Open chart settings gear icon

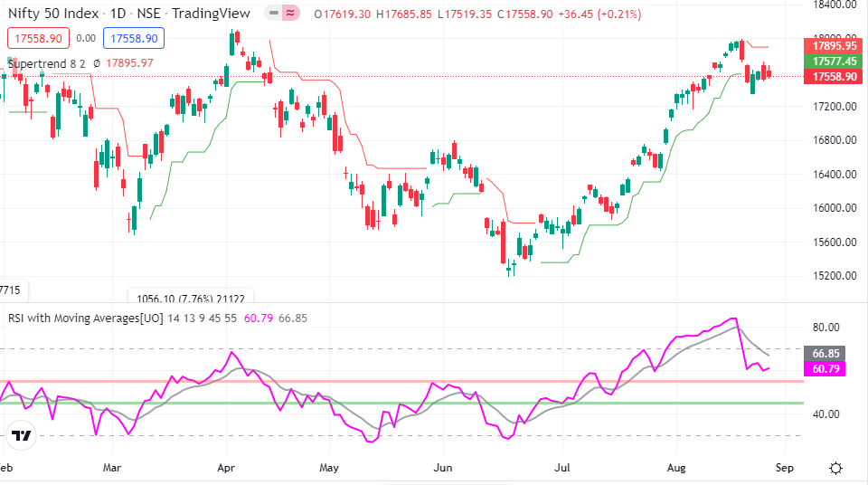pos(836,468)
